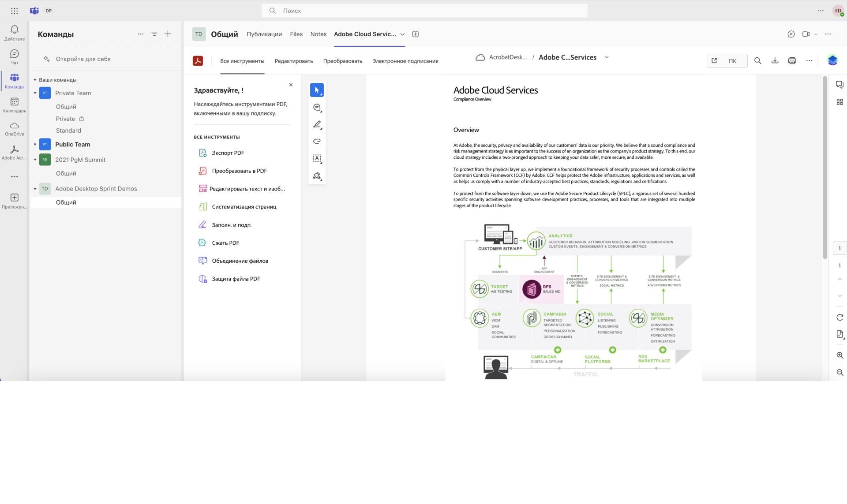Open the E-signature tab
847x504 pixels.
(405, 61)
